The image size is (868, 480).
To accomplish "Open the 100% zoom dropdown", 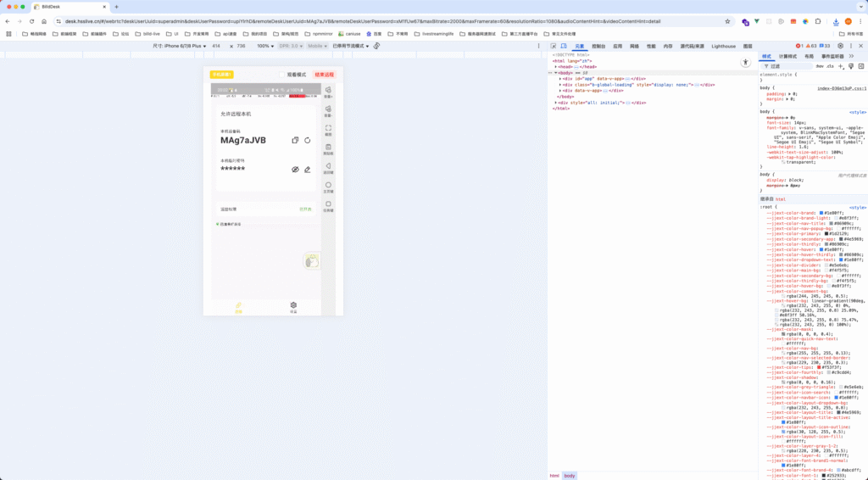I will pyautogui.click(x=265, y=46).
